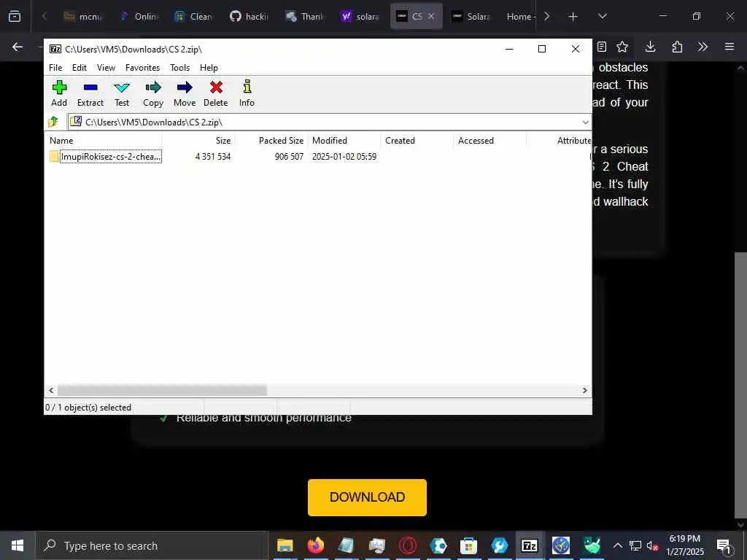Open the Help menu
747x560 pixels.
point(209,68)
